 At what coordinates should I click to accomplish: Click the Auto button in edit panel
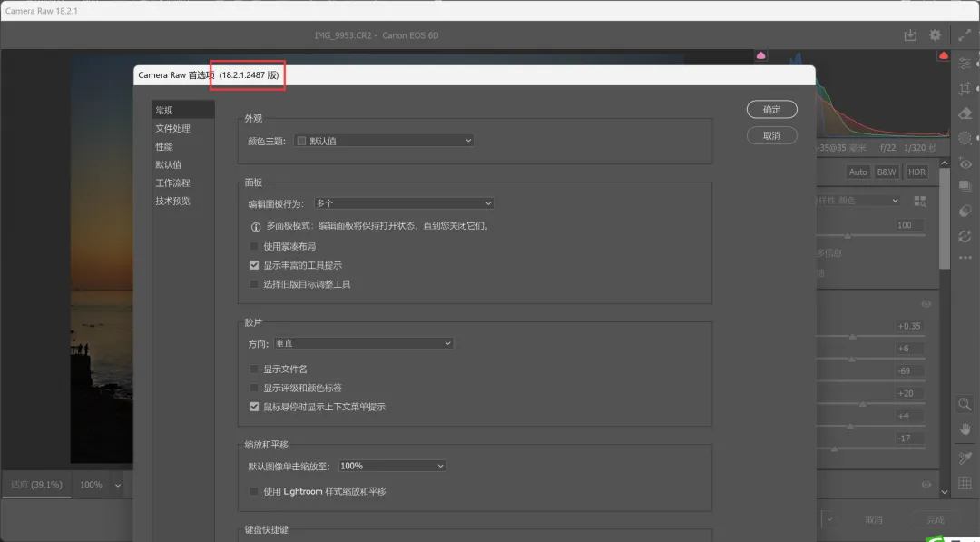point(858,172)
